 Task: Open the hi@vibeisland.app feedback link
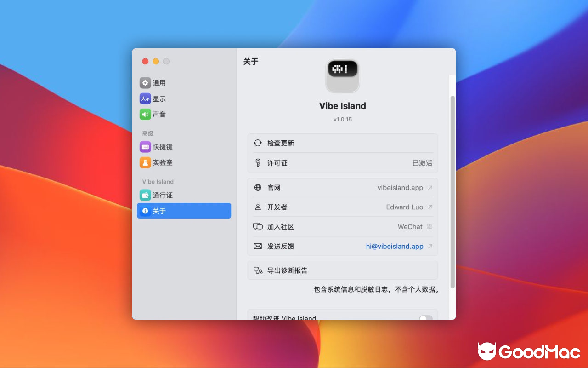[x=394, y=246]
